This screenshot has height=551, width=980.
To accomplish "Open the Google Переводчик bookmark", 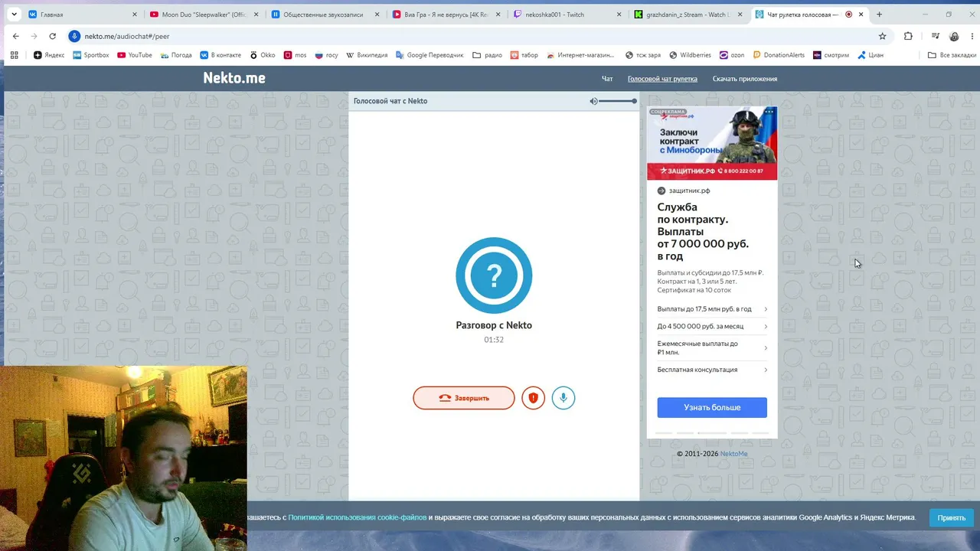I will 430,55.
